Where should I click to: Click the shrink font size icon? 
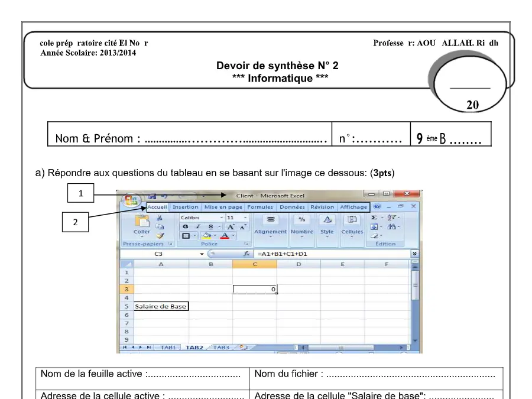point(242,227)
